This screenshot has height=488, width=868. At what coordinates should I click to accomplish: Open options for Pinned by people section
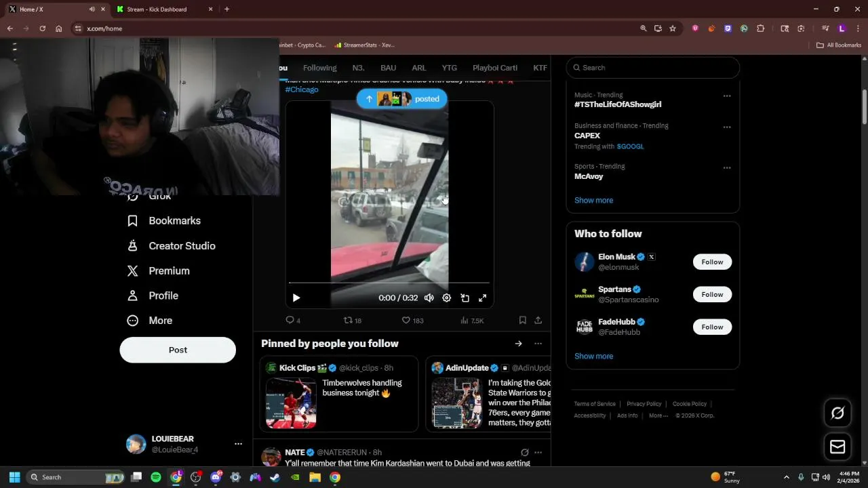click(x=538, y=344)
